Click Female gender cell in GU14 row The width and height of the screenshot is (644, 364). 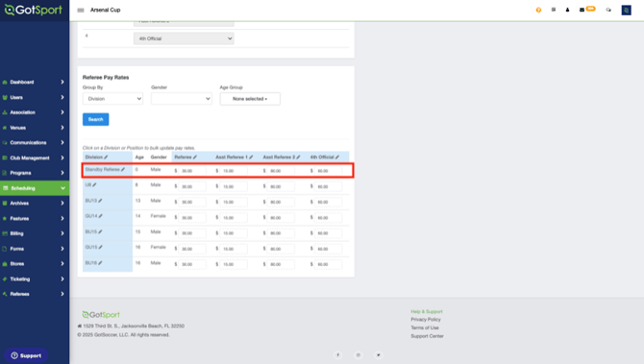[159, 216]
